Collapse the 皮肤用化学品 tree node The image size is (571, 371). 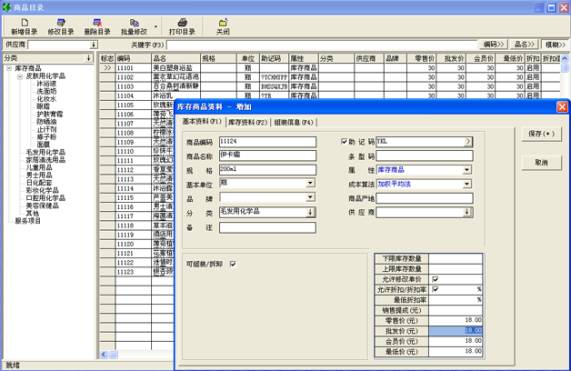[x=20, y=76]
